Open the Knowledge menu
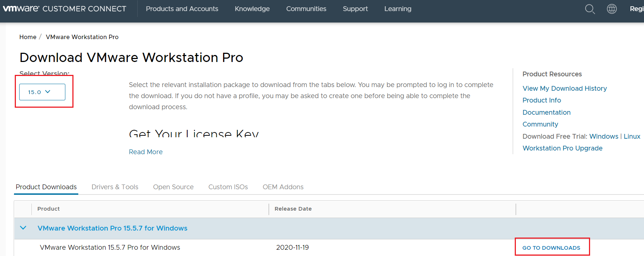Viewport: 644px width, 256px height. pos(252,8)
